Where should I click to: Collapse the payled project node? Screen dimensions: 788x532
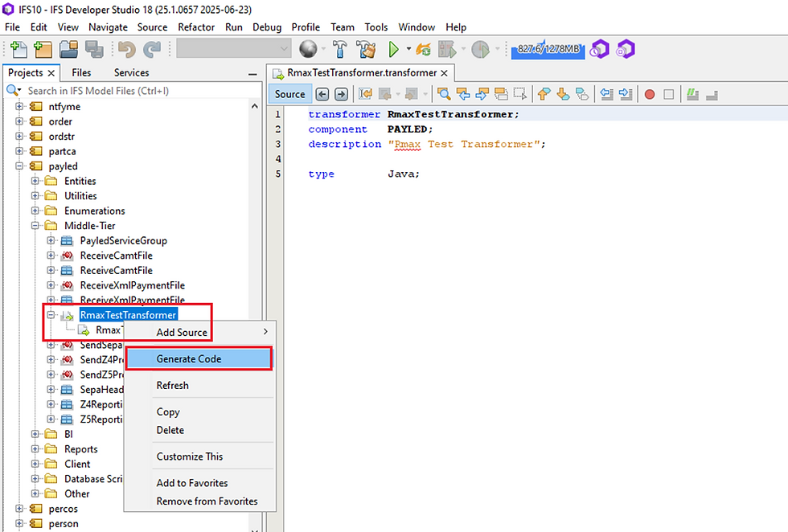[19, 166]
